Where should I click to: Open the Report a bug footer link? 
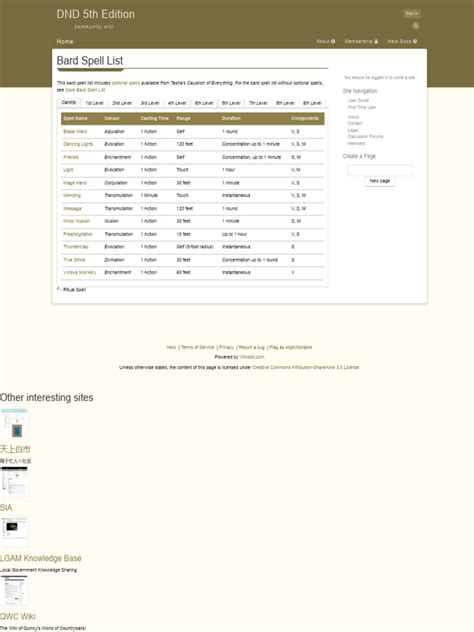(x=252, y=347)
